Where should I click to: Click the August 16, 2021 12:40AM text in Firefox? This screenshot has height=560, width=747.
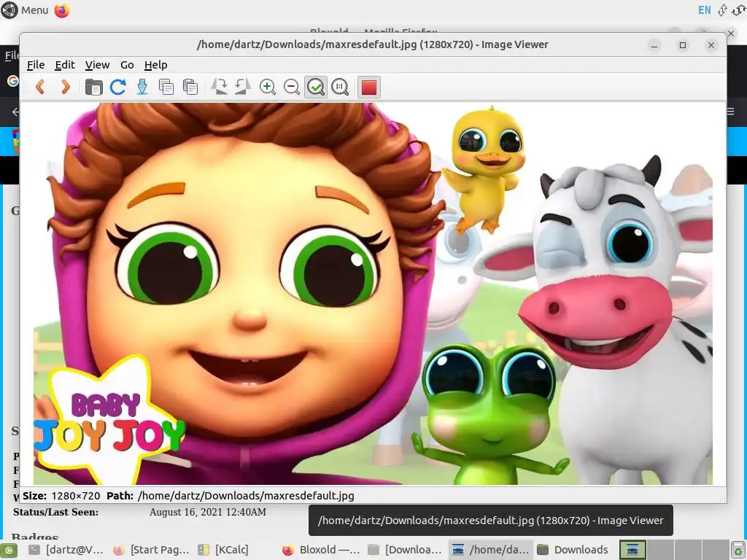click(x=208, y=513)
